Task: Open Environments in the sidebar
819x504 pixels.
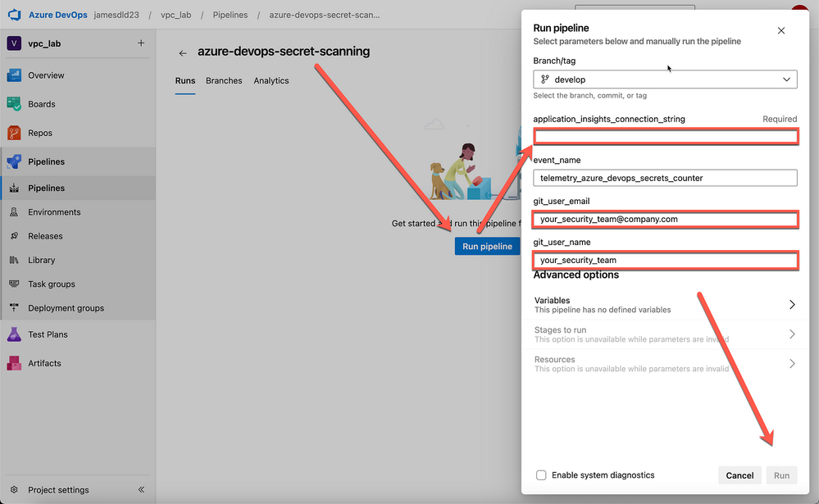Action: tap(79, 212)
